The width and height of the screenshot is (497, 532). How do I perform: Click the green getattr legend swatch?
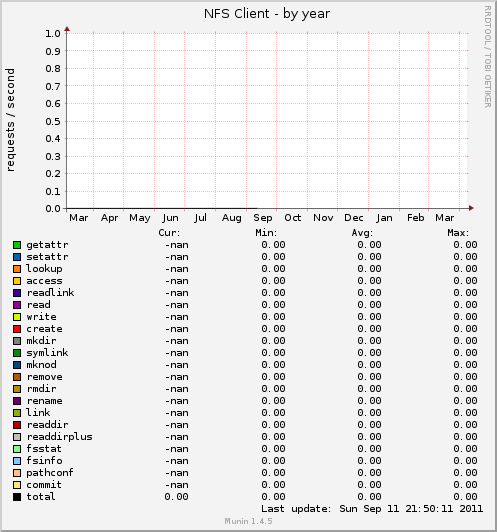point(17,245)
